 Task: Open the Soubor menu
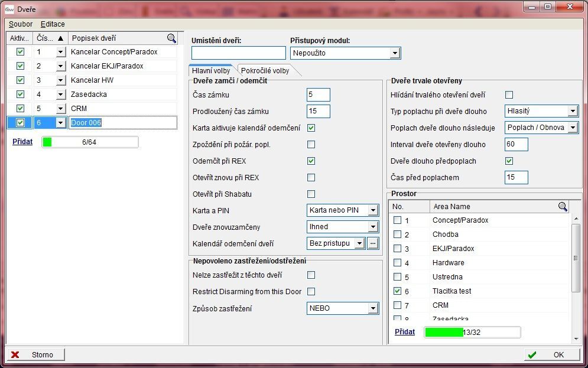pos(21,24)
